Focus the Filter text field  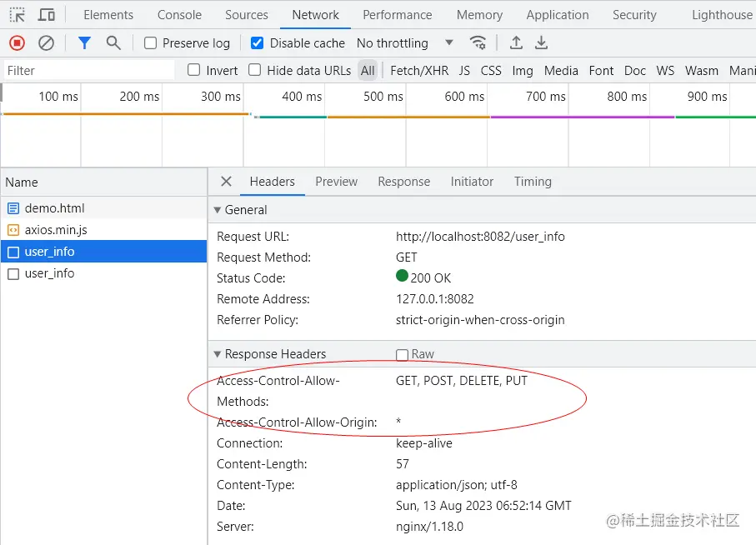(x=89, y=71)
